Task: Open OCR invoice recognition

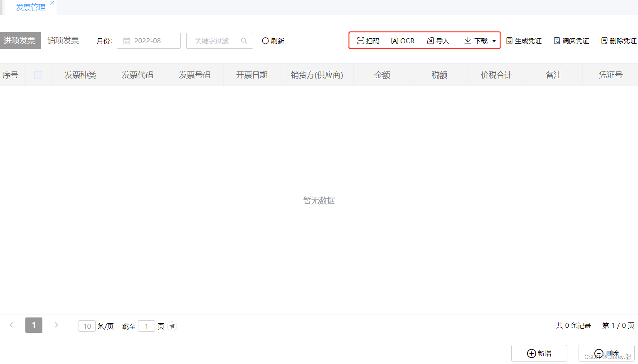Action: (x=403, y=41)
